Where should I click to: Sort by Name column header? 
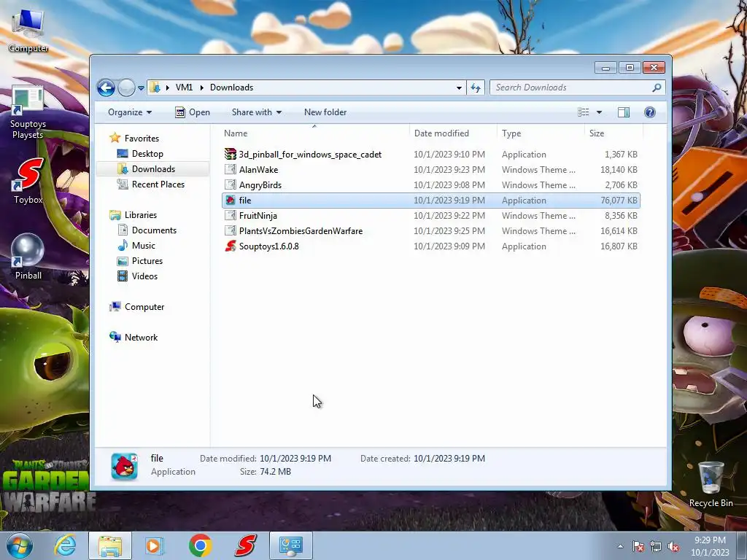point(314,133)
